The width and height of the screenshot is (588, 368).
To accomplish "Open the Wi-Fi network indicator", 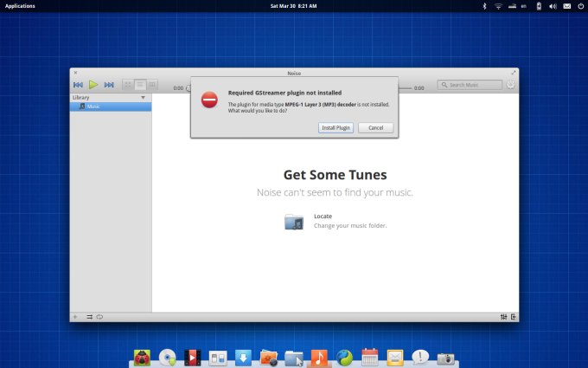I will point(498,6).
